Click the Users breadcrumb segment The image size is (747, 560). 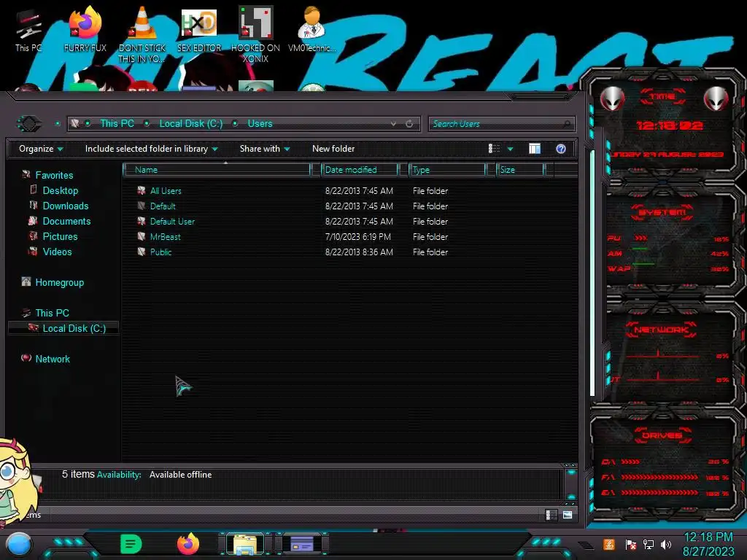(260, 124)
